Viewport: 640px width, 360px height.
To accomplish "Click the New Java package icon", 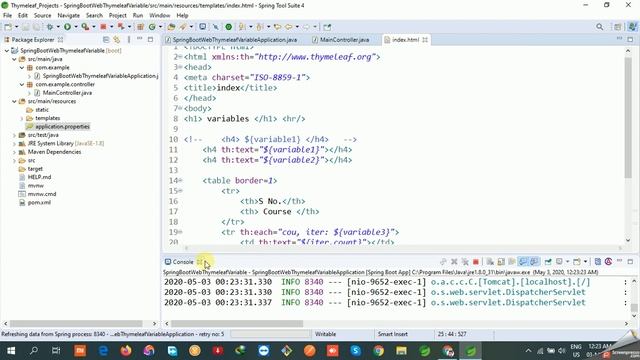I will pos(140,27).
